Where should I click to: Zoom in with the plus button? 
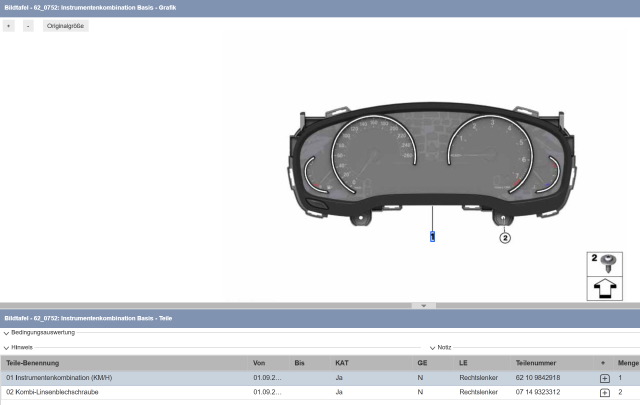[9, 26]
